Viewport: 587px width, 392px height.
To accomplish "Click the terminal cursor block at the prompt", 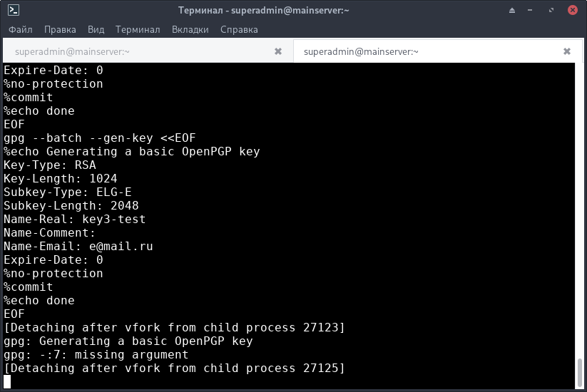I will tap(7, 382).
